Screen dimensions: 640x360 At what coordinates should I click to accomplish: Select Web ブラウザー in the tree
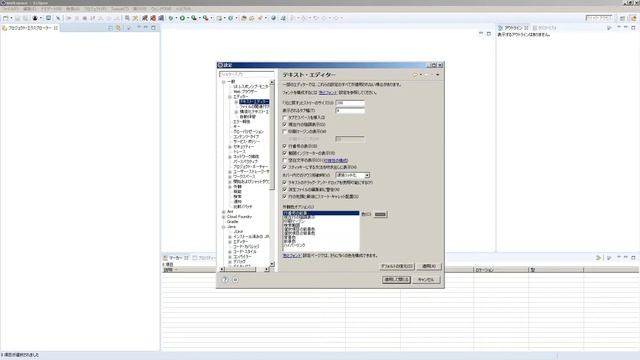pos(245,92)
